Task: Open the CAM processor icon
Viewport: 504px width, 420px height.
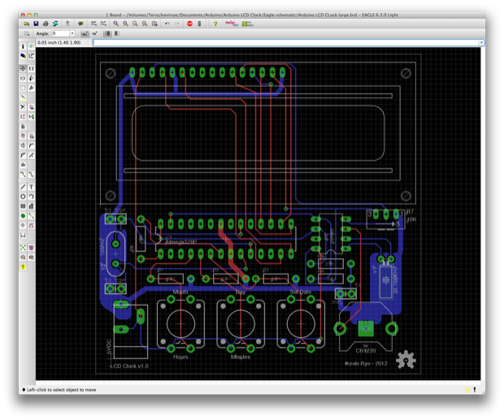Action: (x=55, y=24)
